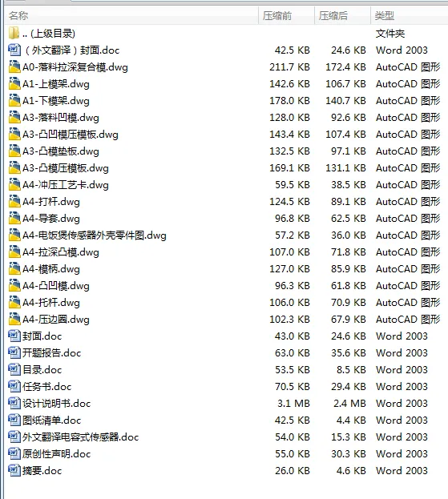448x499 pixels.
Task: Select the file 外文翻译电容式传感器.doc
Action: pyautogui.click(x=81, y=437)
